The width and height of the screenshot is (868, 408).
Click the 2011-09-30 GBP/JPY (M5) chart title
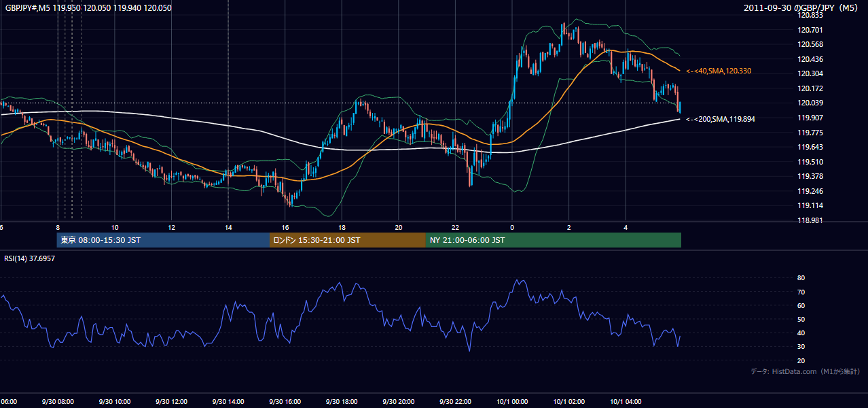pos(801,8)
